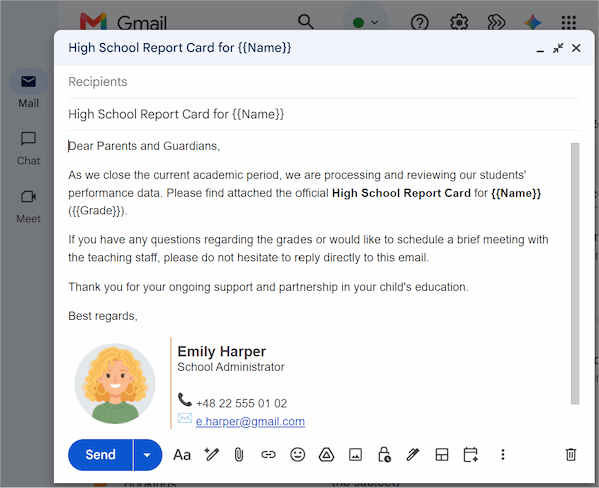Click the bold {{Name}} placeholder in body
Screen dimensions: 599x488
(516, 193)
